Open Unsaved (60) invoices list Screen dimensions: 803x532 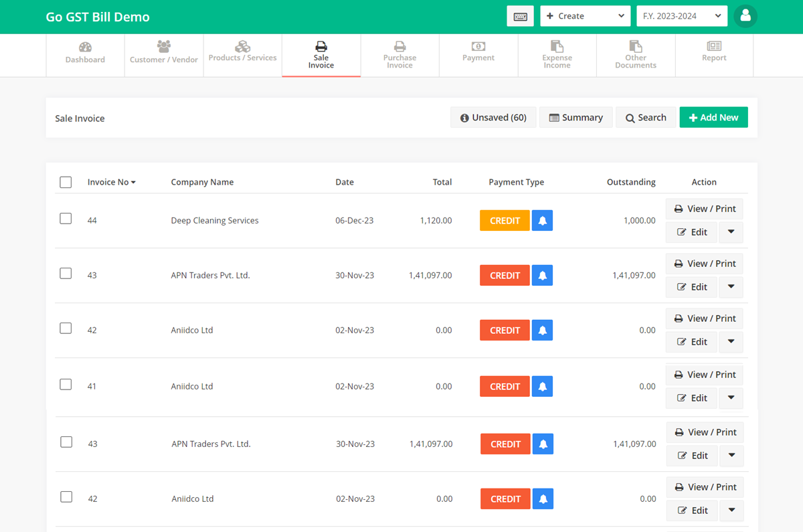[x=493, y=118]
